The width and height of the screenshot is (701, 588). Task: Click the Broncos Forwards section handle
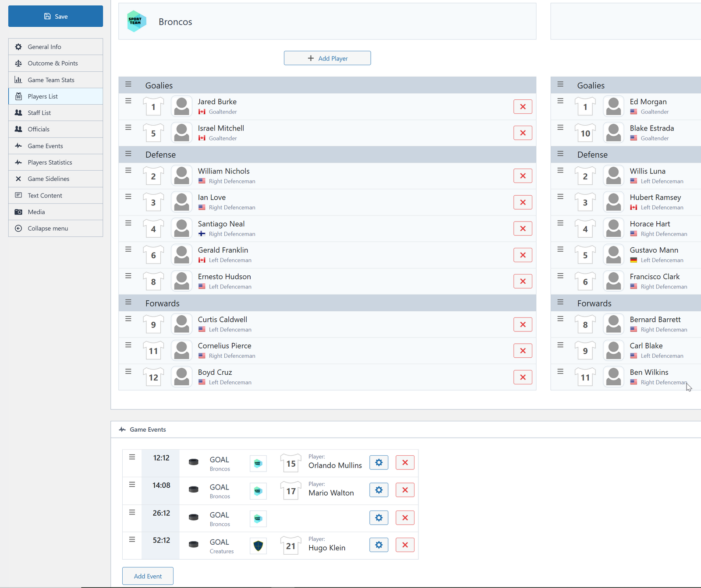click(x=128, y=302)
